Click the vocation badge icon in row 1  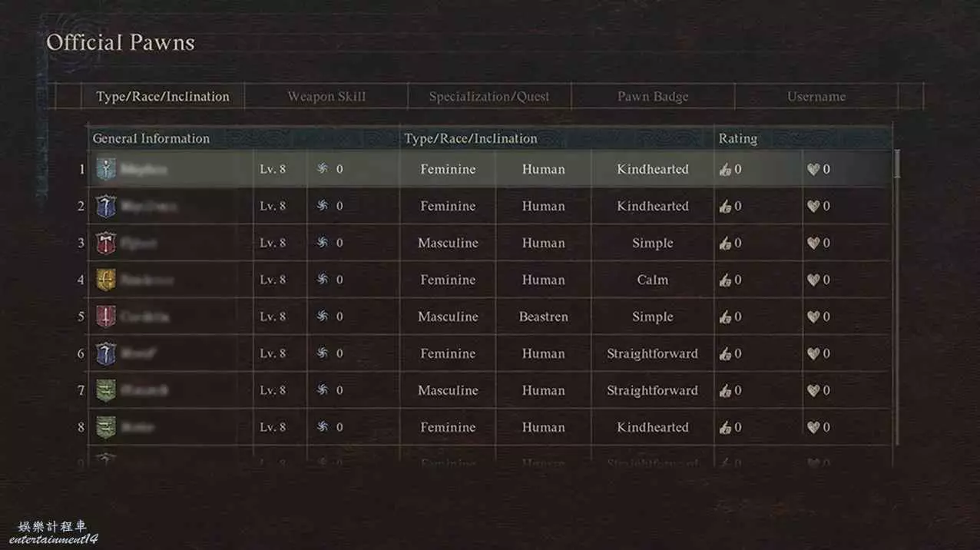click(x=106, y=169)
